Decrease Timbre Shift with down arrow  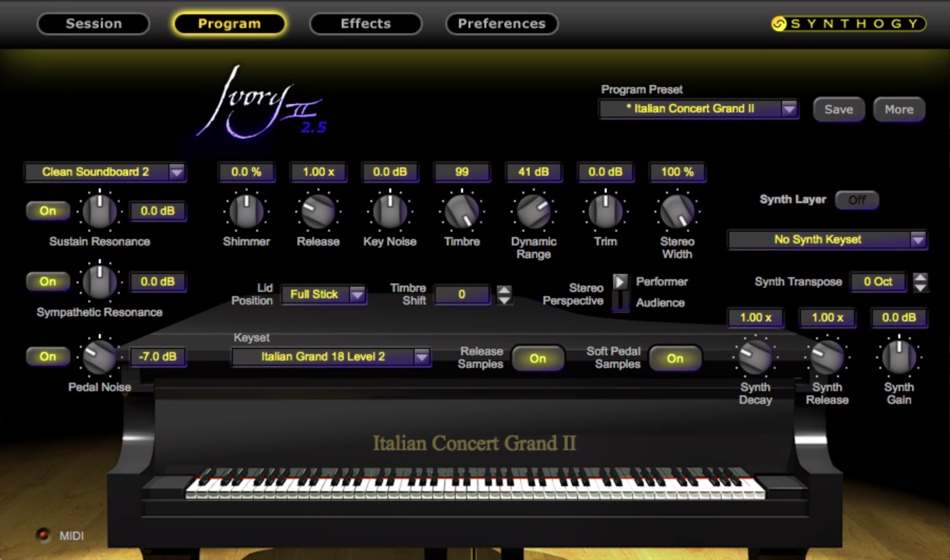504,300
